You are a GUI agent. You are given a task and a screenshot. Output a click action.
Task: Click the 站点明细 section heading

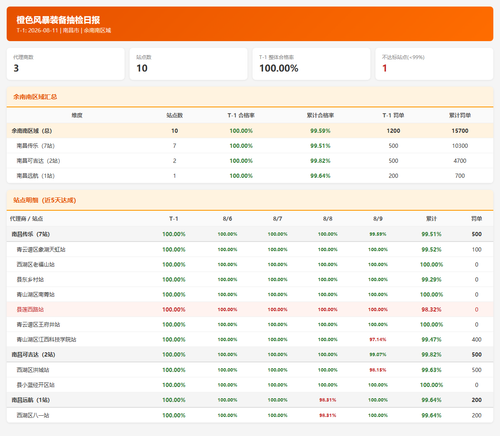pos(45,200)
